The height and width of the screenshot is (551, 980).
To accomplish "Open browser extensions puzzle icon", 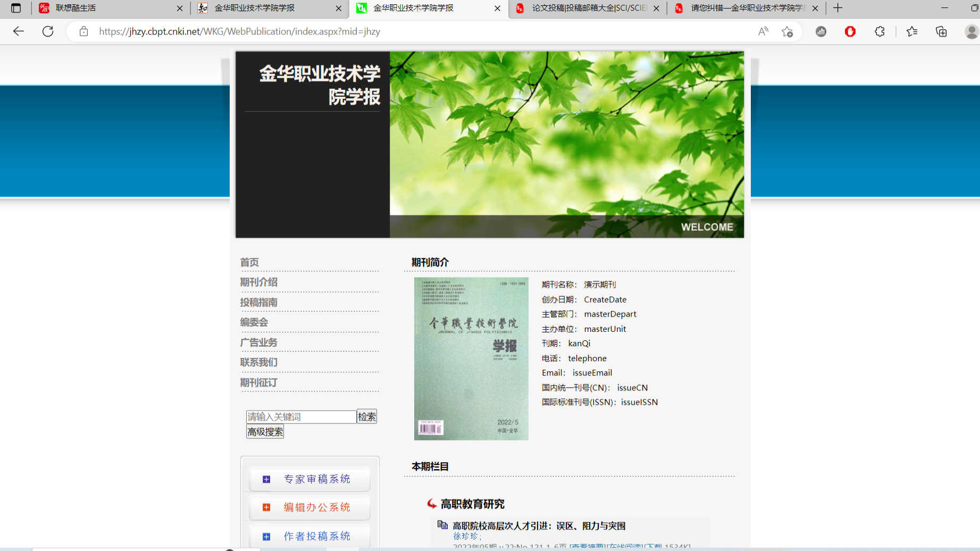I will tap(880, 31).
